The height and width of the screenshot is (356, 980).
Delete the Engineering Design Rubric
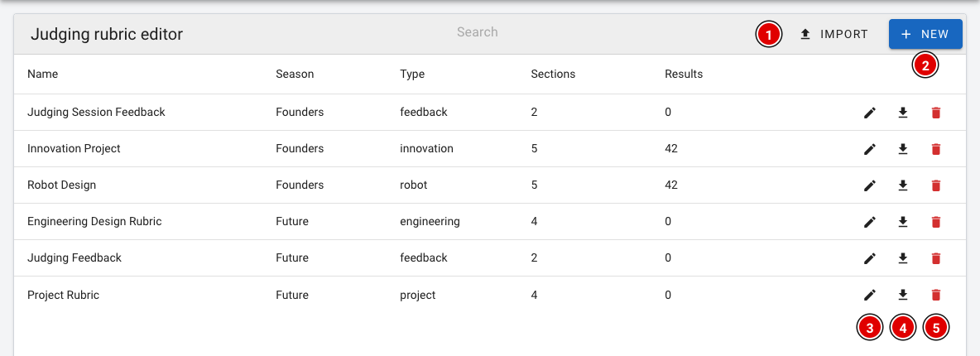coord(935,222)
